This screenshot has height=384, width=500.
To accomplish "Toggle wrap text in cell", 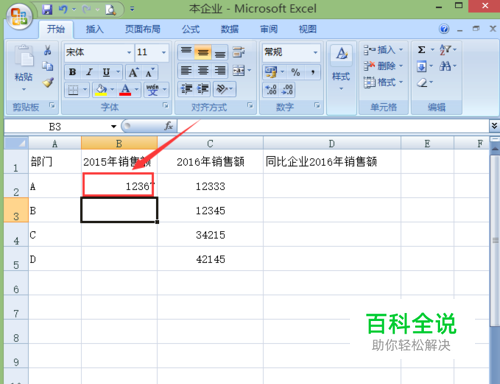I will click(x=239, y=52).
